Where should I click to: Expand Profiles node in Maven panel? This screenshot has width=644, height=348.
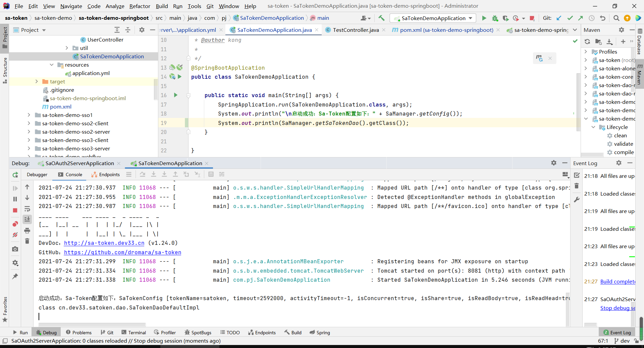click(586, 52)
